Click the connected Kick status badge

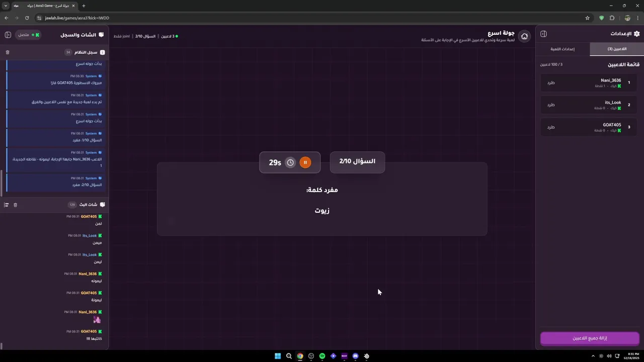pyautogui.click(x=29, y=35)
